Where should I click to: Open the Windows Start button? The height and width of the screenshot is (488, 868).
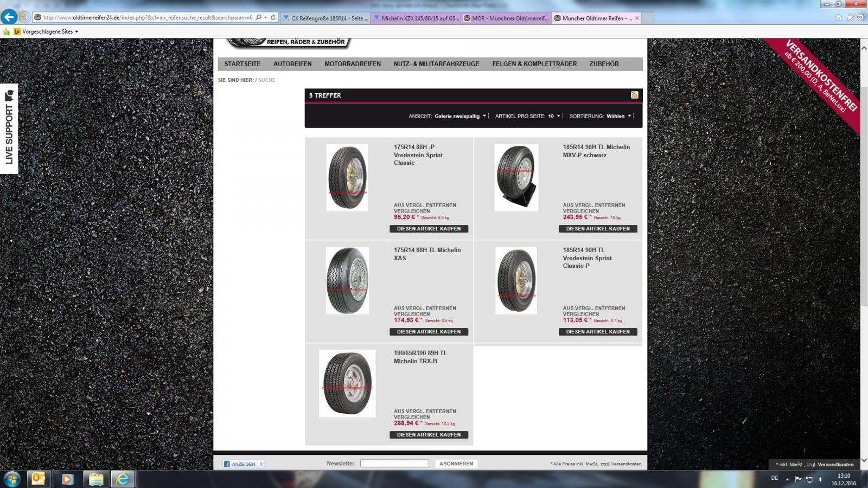12,479
